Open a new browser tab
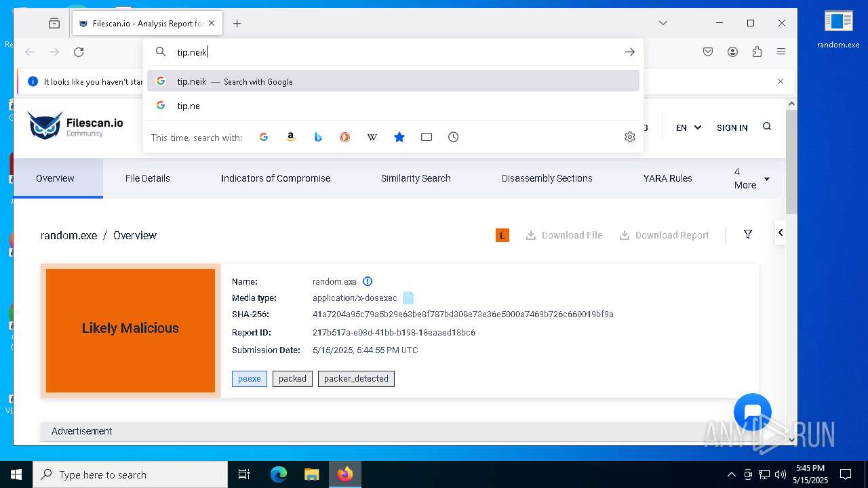This screenshot has height=488, width=868. click(x=237, y=23)
